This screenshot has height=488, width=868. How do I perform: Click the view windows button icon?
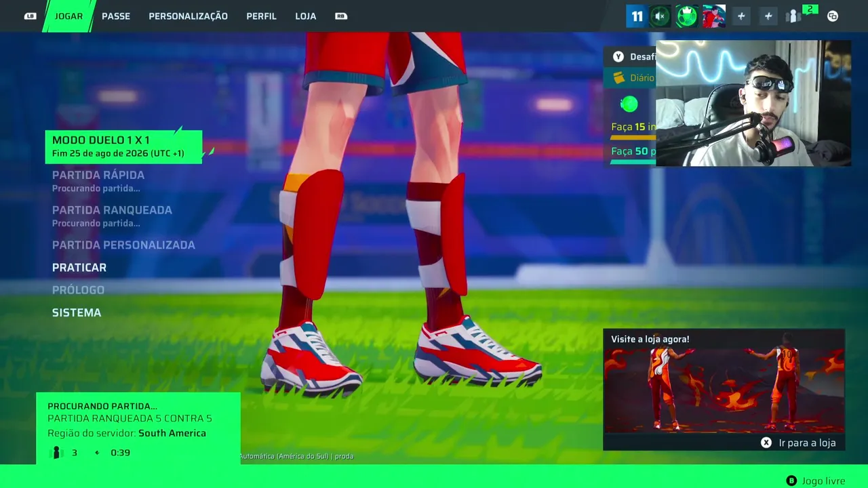pos(833,16)
